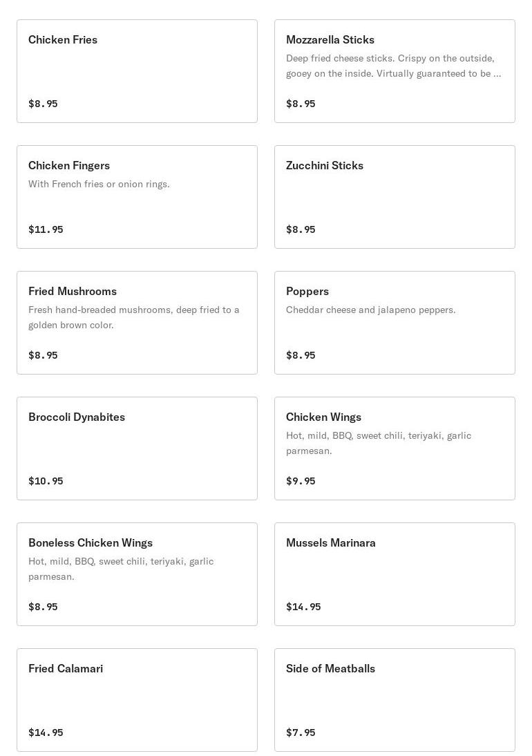532x756 pixels.
Task: Click the Fried Mushrooms description text
Action: pyautogui.click(x=134, y=317)
